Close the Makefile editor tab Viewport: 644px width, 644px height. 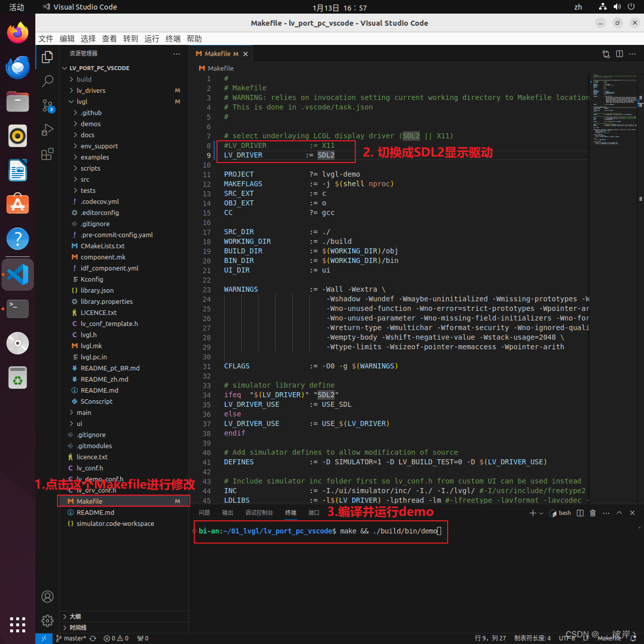click(x=246, y=54)
